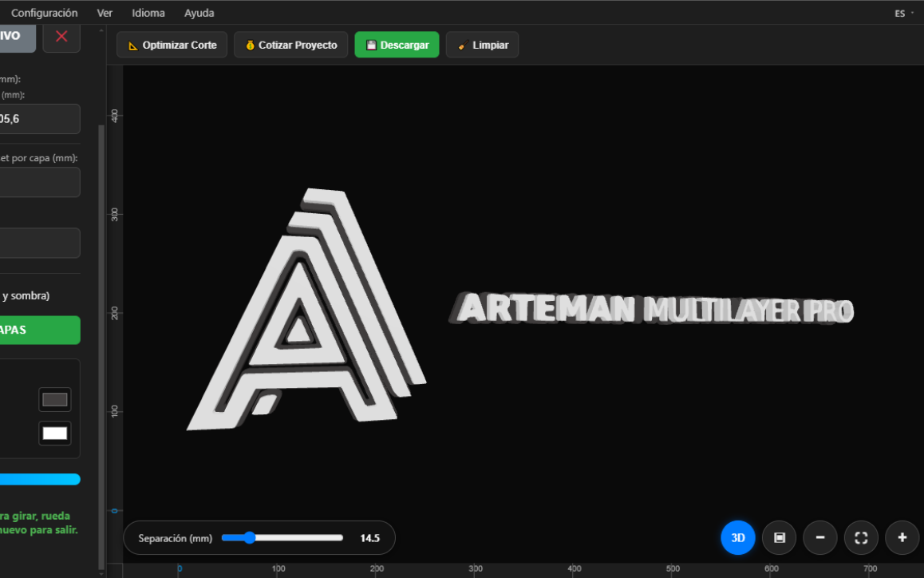Zoom out with the minus icon
The height and width of the screenshot is (578, 924).
(x=819, y=538)
